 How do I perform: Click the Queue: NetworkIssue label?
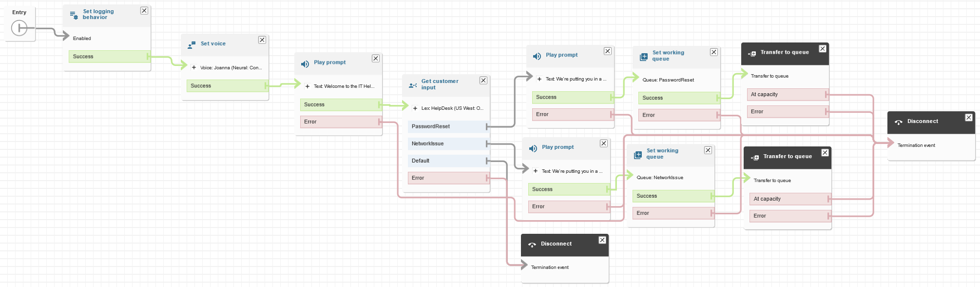659,178
